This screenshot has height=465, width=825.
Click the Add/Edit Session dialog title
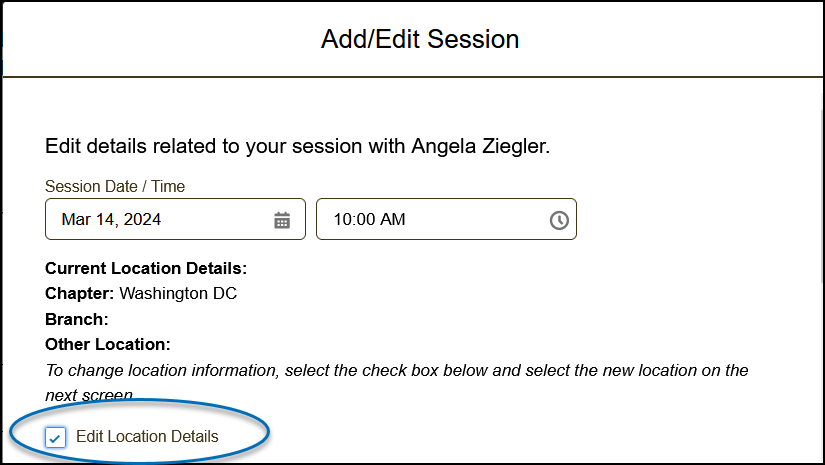point(420,40)
